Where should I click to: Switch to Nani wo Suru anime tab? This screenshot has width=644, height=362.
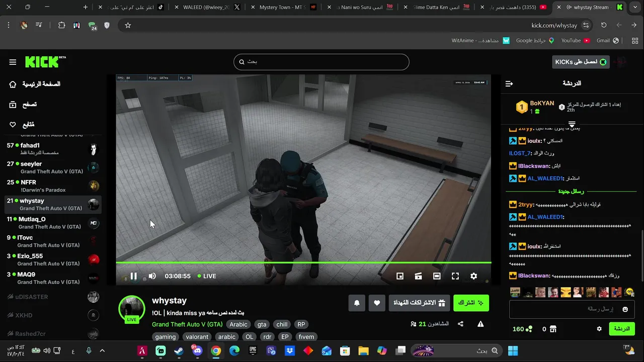pyautogui.click(x=362, y=7)
